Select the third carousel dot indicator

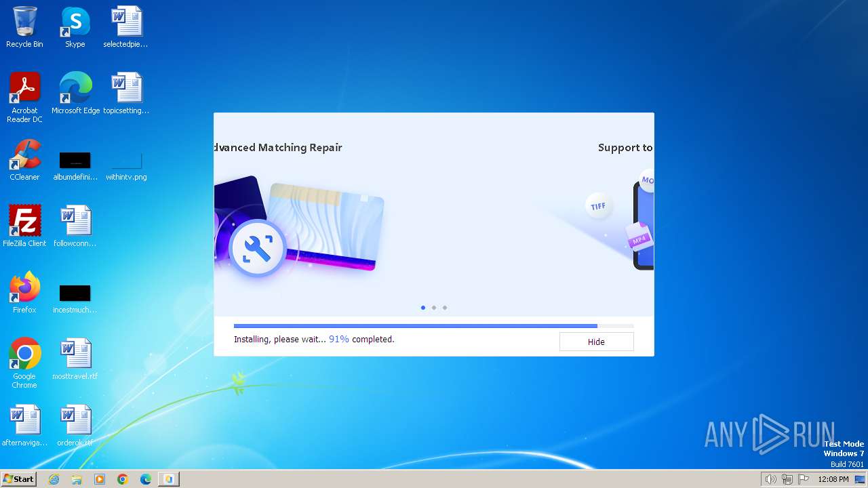pyautogui.click(x=445, y=308)
